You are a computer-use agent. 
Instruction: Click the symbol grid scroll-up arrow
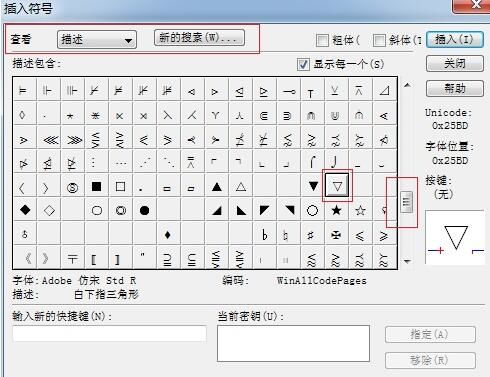point(407,85)
